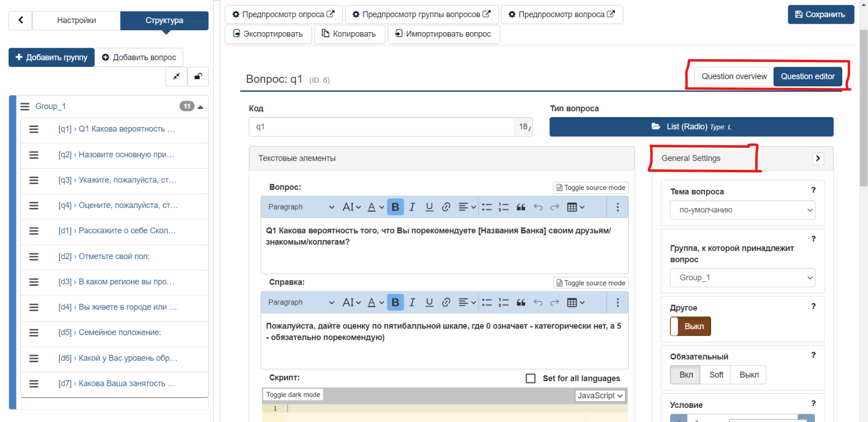Click the Экспортировать button

[x=268, y=34]
